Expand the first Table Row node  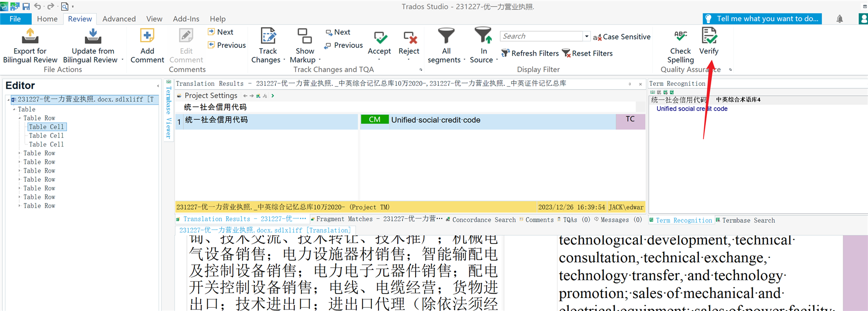[20, 118]
